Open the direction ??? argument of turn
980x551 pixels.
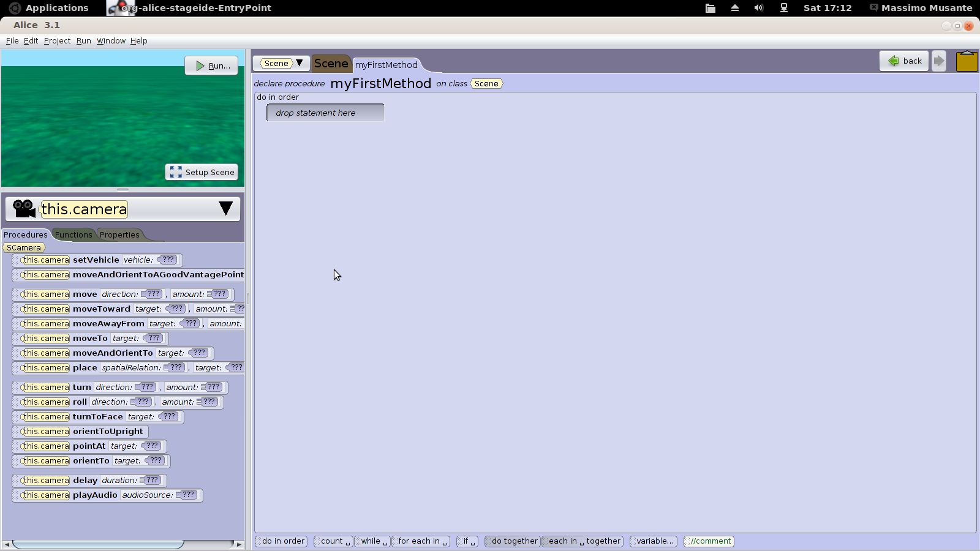[x=146, y=387]
